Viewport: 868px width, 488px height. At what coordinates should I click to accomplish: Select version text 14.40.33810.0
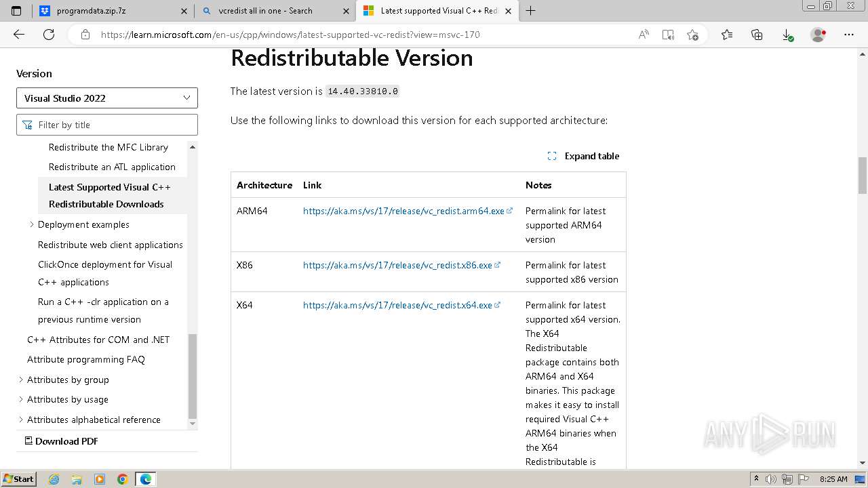click(x=363, y=91)
